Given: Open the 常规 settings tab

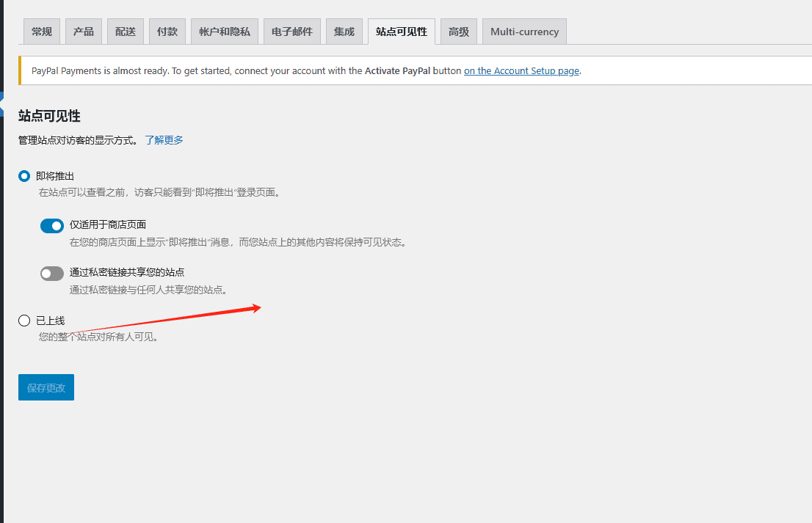Looking at the screenshot, I should (42, 32).
